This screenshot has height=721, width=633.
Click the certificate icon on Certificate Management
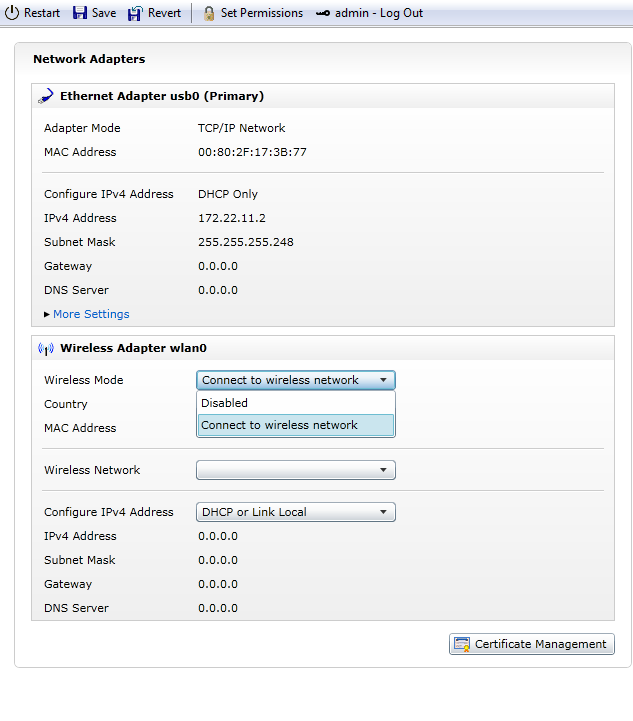462,644
